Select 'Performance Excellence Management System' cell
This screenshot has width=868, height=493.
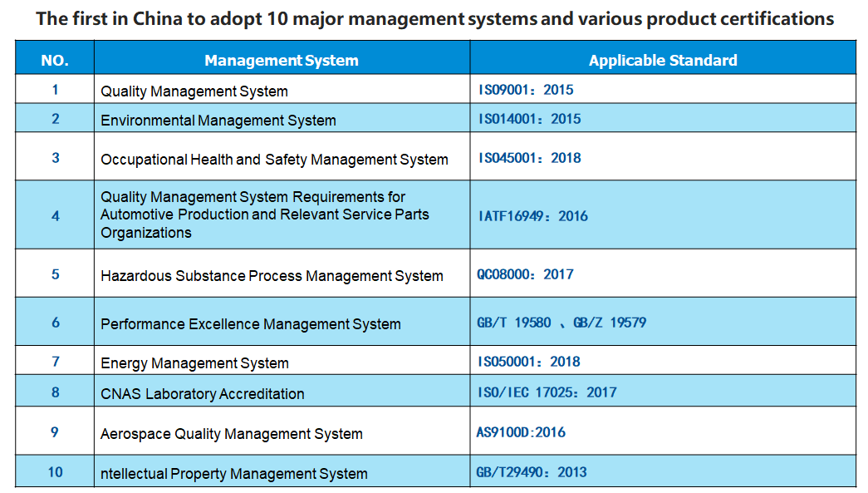[x=282, y=321]
